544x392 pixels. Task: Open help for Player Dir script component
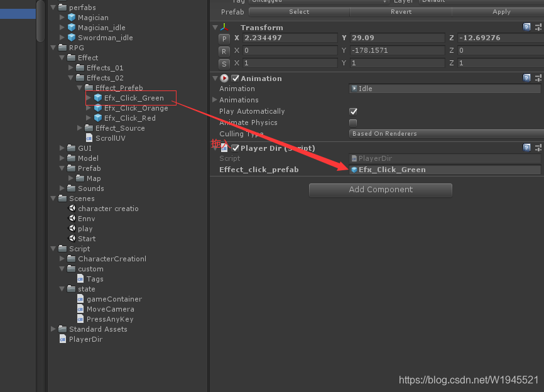tap(526, 148)
